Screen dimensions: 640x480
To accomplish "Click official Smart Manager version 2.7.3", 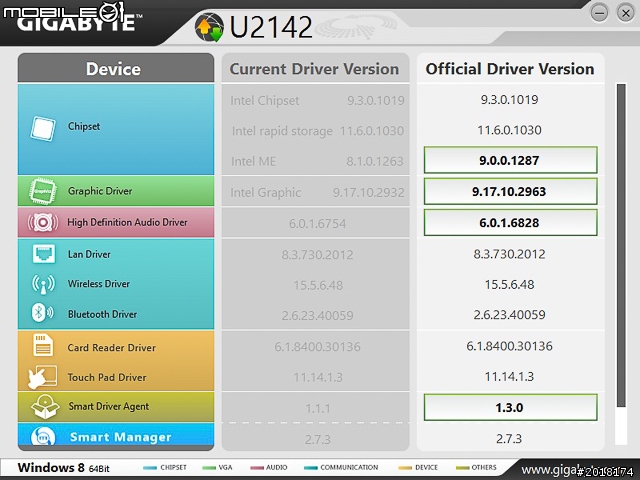I will [509, 438].
